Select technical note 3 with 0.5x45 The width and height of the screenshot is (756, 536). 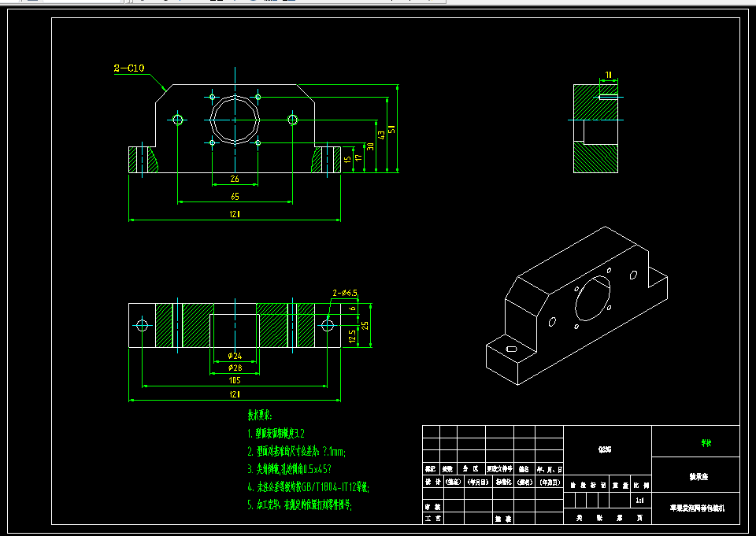point(289,469)
